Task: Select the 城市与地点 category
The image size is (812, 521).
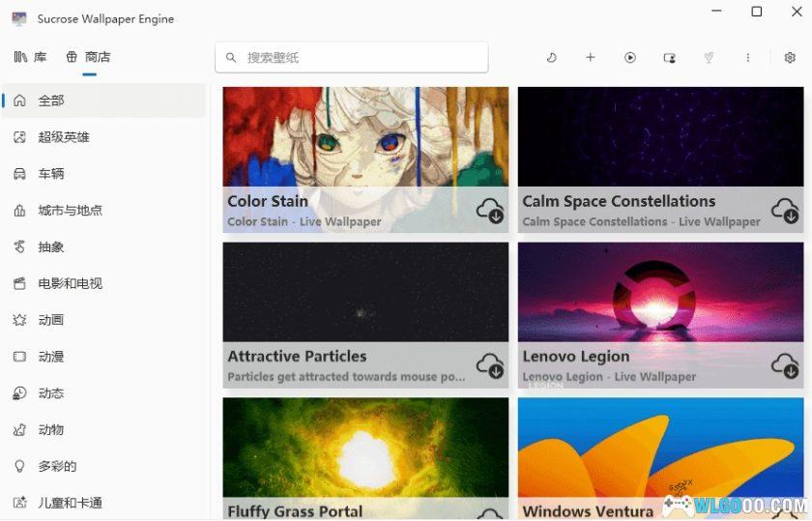Action: click(103, 211)
